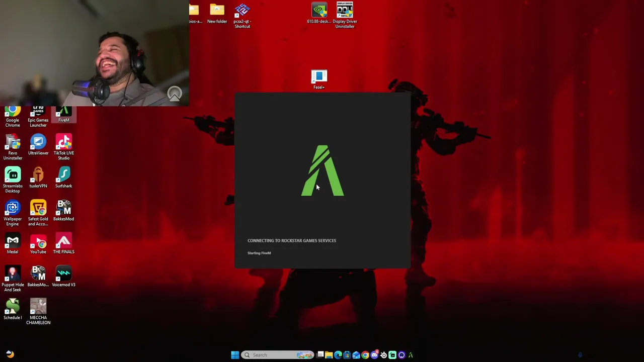
Task: Open Discord from the taskbar
Action: coord(374,355)
